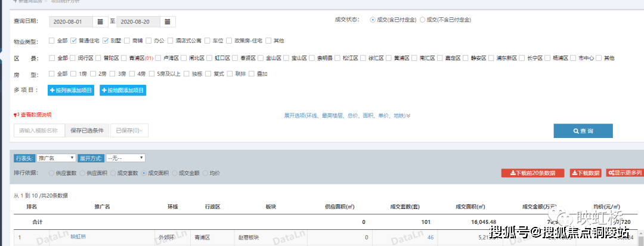Open 映虹桥 project link in table
Image resolution: width=644 pixels, height=246 pixels.
tap(78, 237)
